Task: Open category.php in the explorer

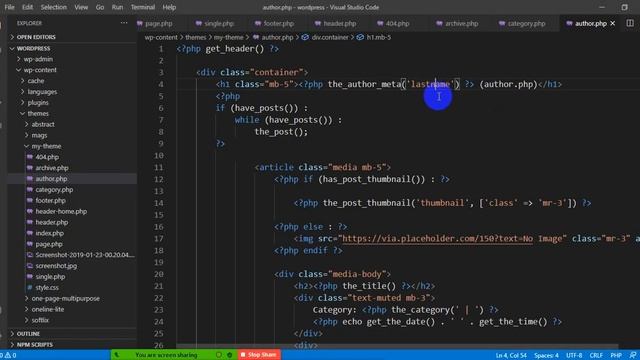Action: [54, 190]
